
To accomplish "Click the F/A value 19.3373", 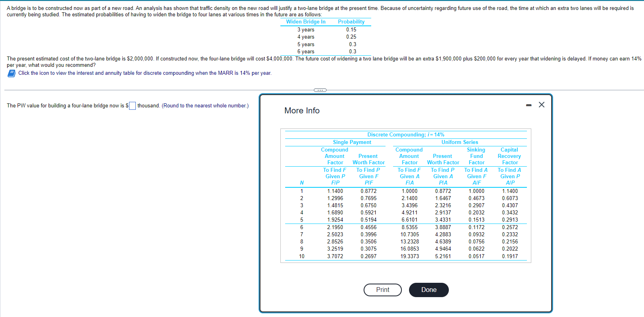I will tap(410, 257).
